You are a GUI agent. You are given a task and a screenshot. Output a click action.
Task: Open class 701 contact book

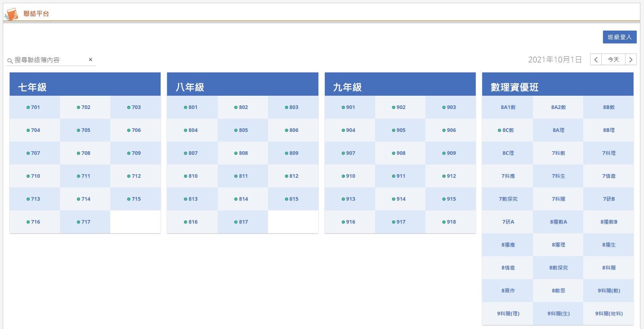pos(35,107)
